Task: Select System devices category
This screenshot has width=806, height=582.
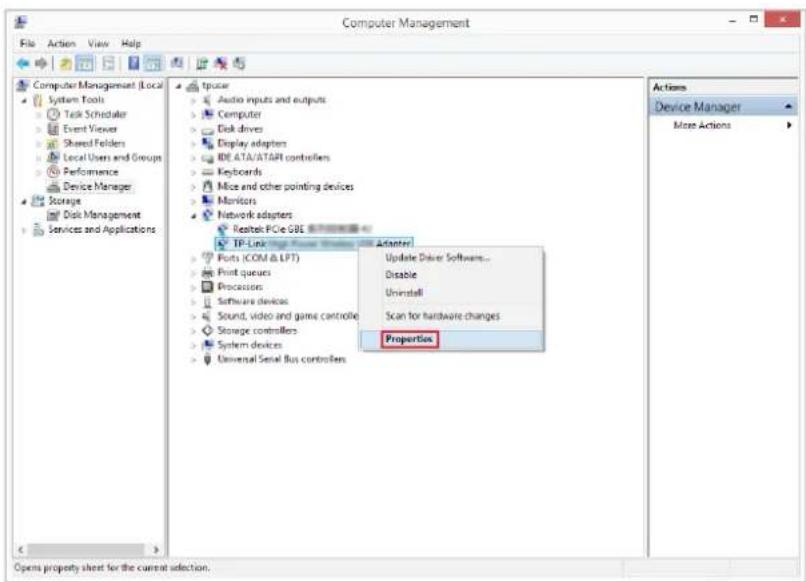Action: pos(250,344)
